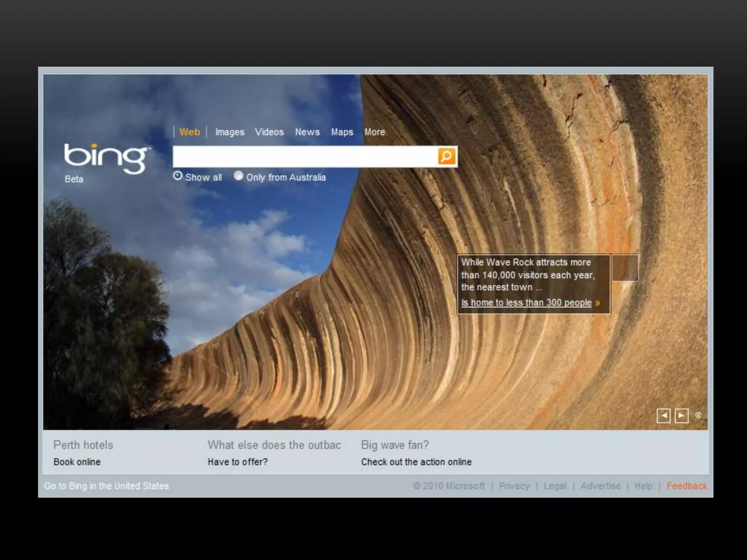Open the Maps search tab
The height and width of the screenshot is (560, 747).
pos(342,132)
